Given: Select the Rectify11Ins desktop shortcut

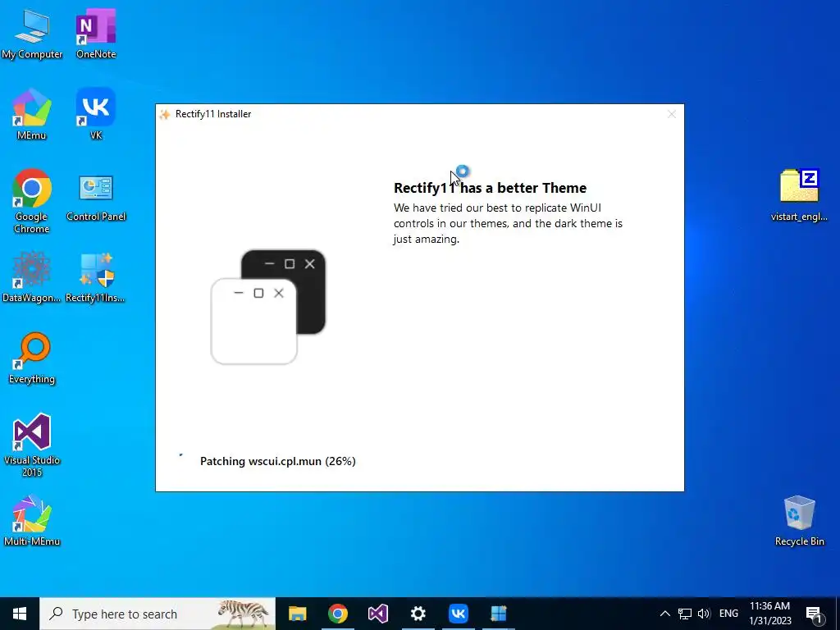Looking at the screenshot, I should pyautogui.click(x=96, y=277).
